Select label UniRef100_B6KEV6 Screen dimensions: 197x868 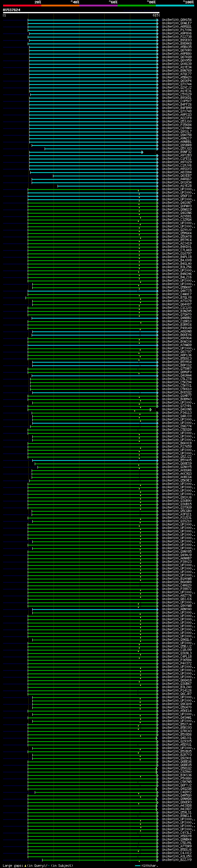click(x=177, y=335)
